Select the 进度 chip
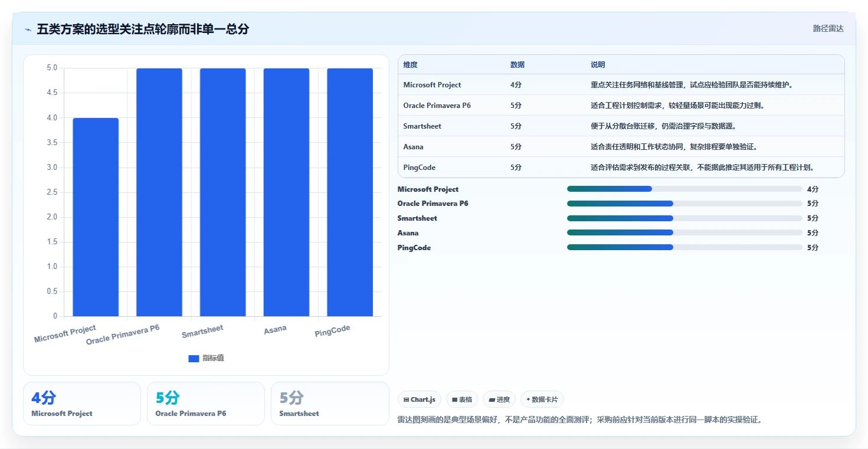The width and height of the screenshot is (868, 449). (x=499, y=399)
